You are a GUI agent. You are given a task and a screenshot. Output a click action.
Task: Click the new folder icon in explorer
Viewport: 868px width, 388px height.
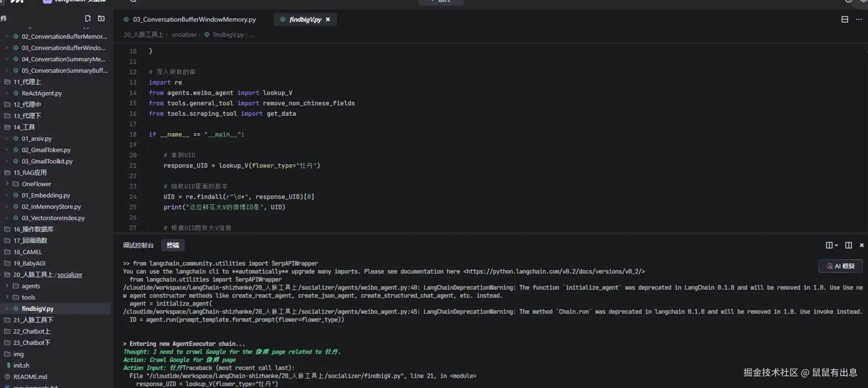[x=101, y=18]
